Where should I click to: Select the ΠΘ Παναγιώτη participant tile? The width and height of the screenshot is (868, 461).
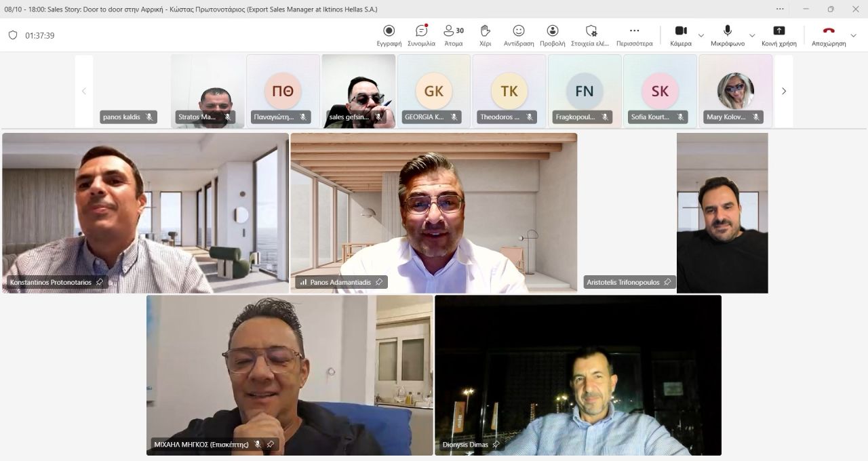(x=283, y=91)
